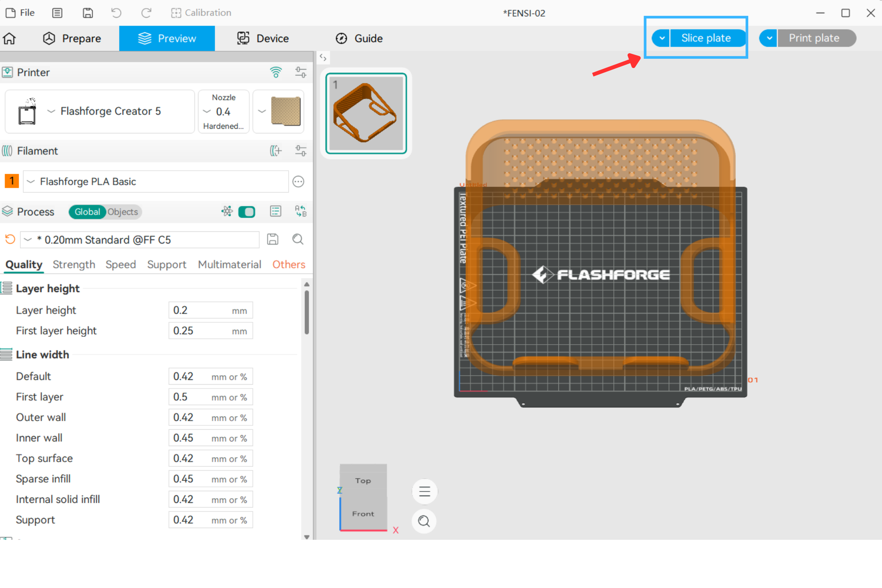Viewport: 882px width, 588px height.
Task: Open filament settings sliders icon
Action: click(x=301, y=151)
